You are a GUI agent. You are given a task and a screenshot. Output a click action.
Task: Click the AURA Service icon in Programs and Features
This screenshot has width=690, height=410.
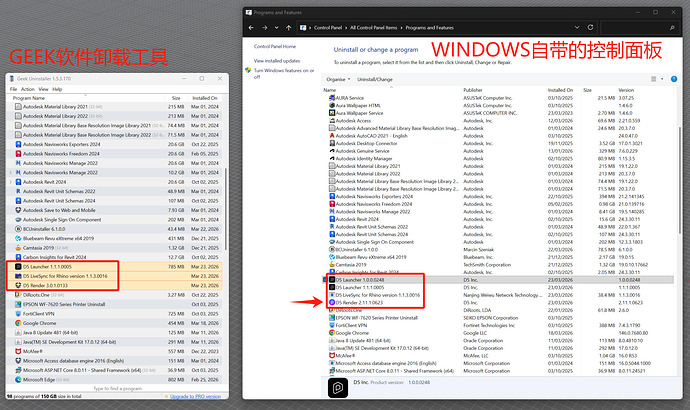(332, 98)
